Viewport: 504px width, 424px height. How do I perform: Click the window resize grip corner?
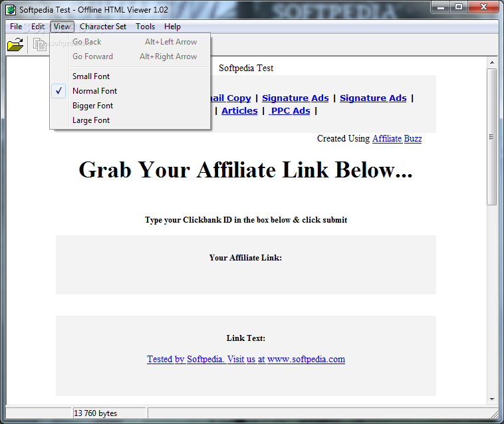495,415
